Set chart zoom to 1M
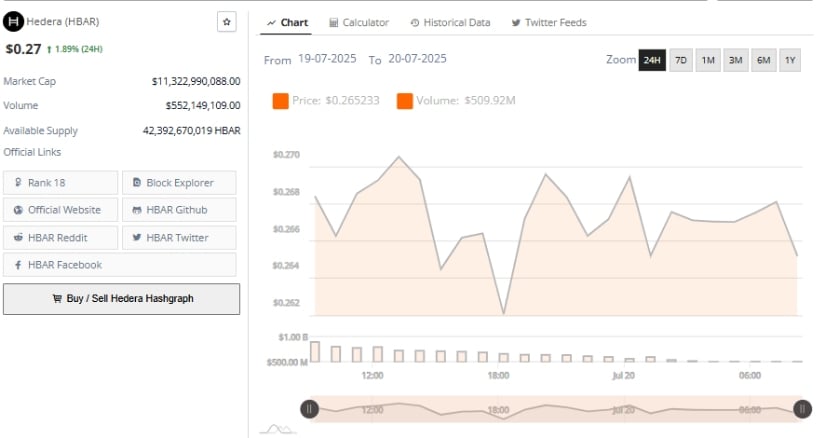 pos(708,60)
